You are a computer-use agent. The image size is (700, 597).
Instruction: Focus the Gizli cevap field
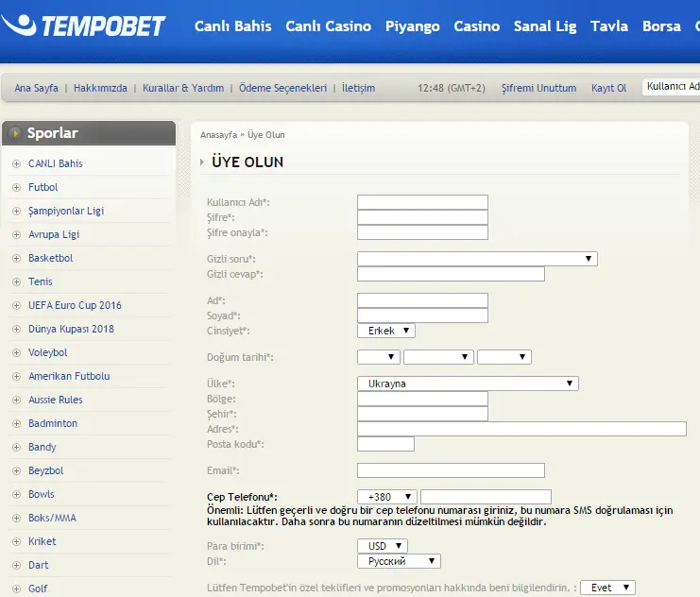click(451, 274)
